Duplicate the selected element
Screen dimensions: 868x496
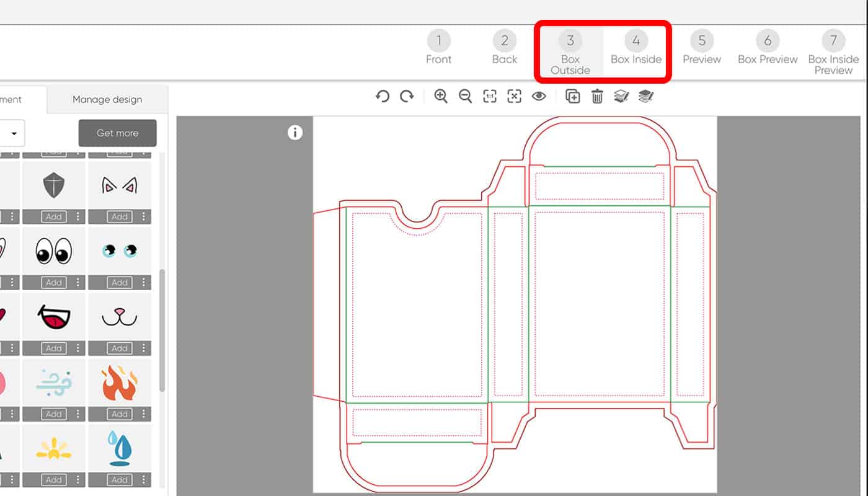(573, 96)
